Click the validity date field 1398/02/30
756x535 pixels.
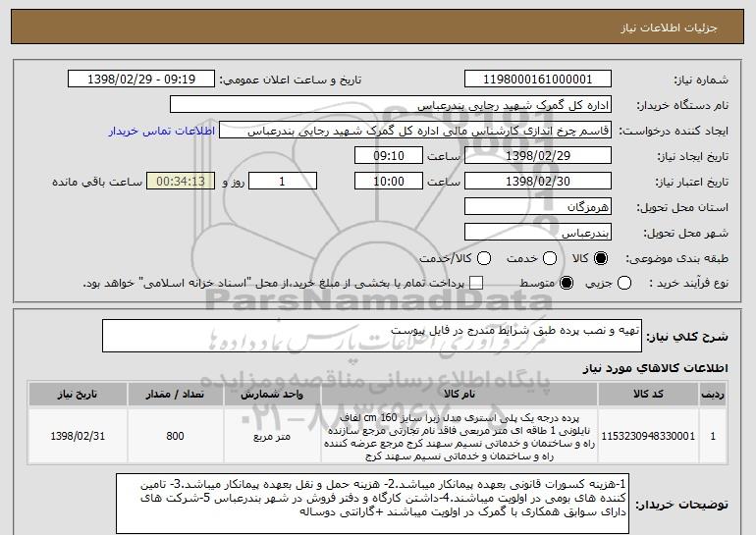[x=538, y=182]
